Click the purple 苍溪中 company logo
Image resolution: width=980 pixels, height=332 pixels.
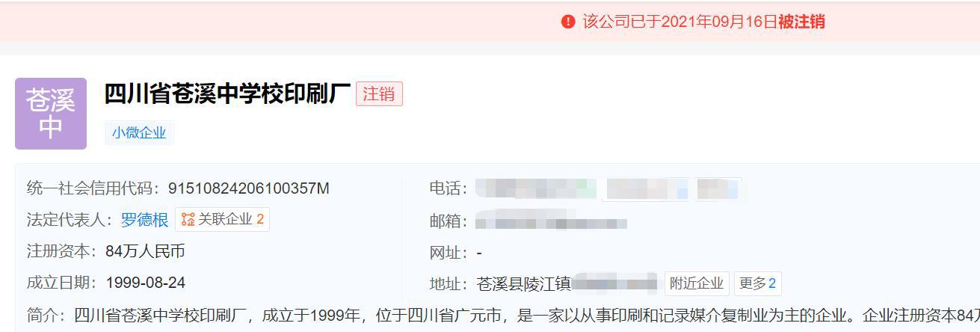[x=51, y=114]
